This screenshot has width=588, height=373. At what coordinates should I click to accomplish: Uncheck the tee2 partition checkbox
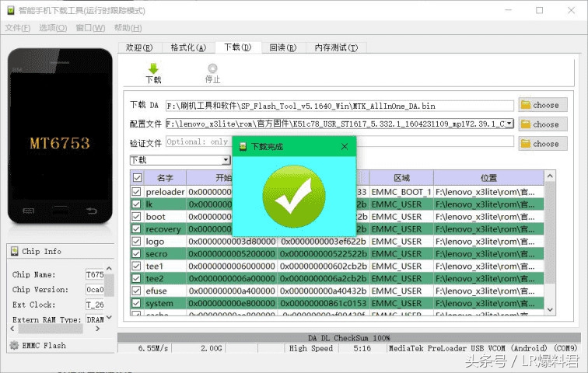[137, 278]
